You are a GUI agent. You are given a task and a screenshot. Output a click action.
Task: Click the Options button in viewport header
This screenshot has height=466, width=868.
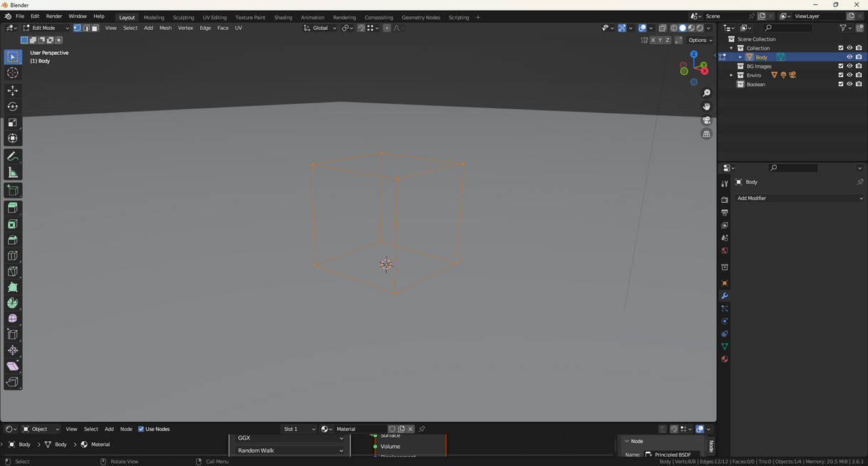coord(701,41)
